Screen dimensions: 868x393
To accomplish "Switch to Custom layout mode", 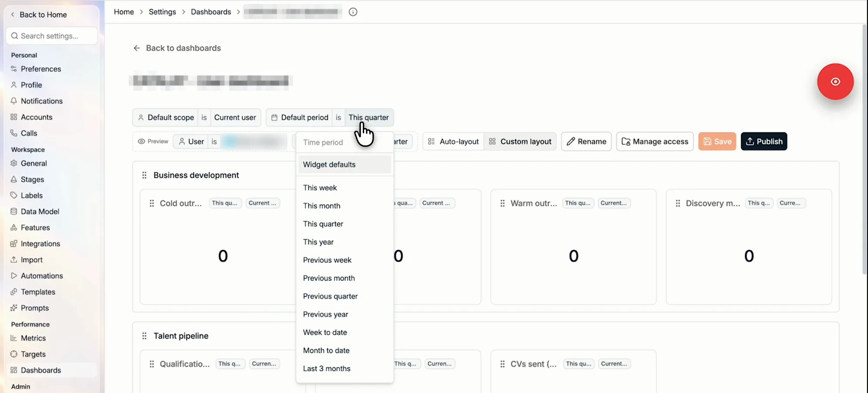I will click(x=520, y=141).
